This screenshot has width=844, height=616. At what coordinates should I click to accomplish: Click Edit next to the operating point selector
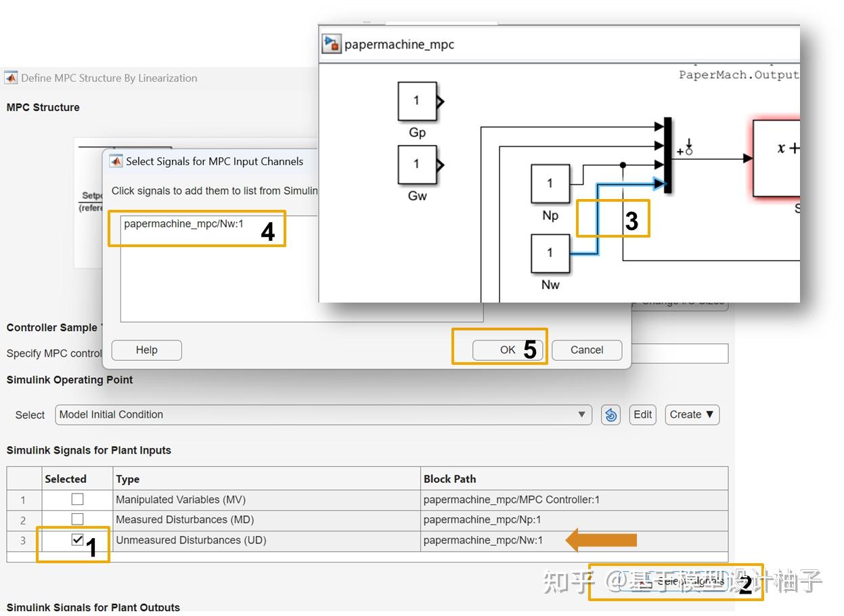click(x=642, y=414)
